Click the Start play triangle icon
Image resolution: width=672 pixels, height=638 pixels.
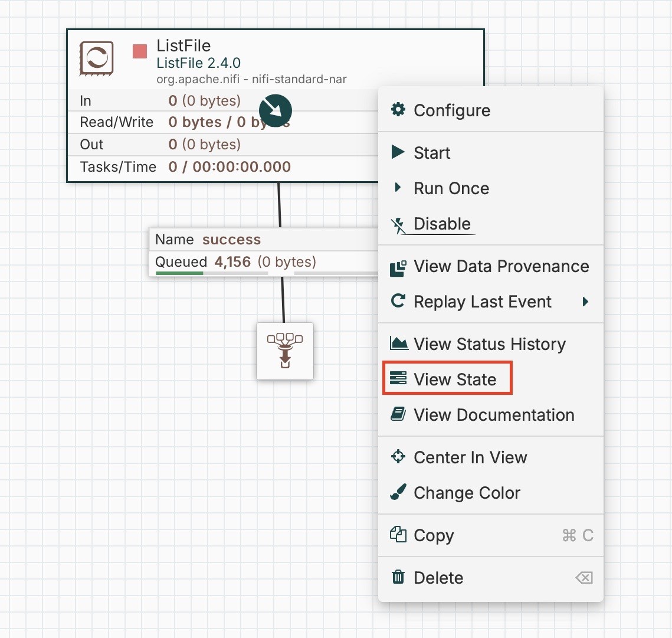click(x=398, y=152)
